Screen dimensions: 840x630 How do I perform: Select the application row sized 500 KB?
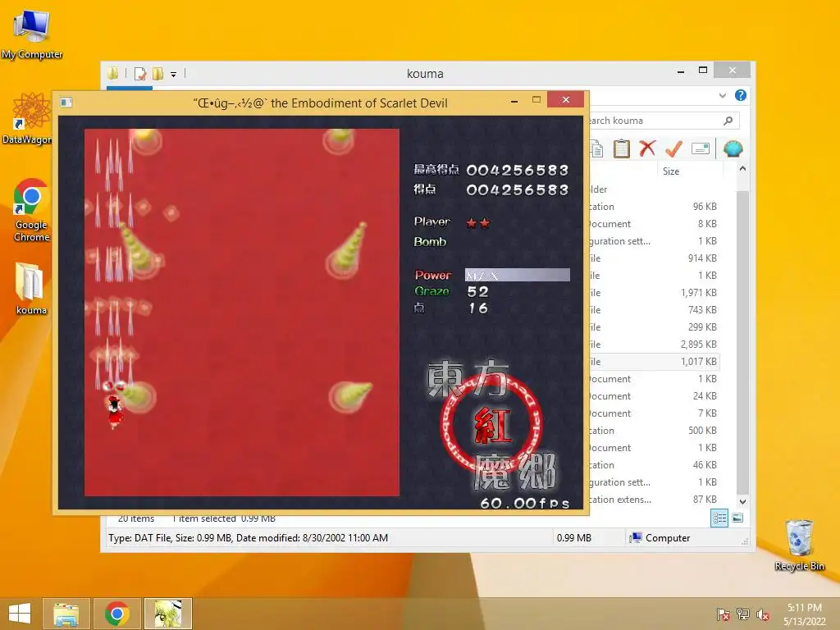click(x=654, y=430)
